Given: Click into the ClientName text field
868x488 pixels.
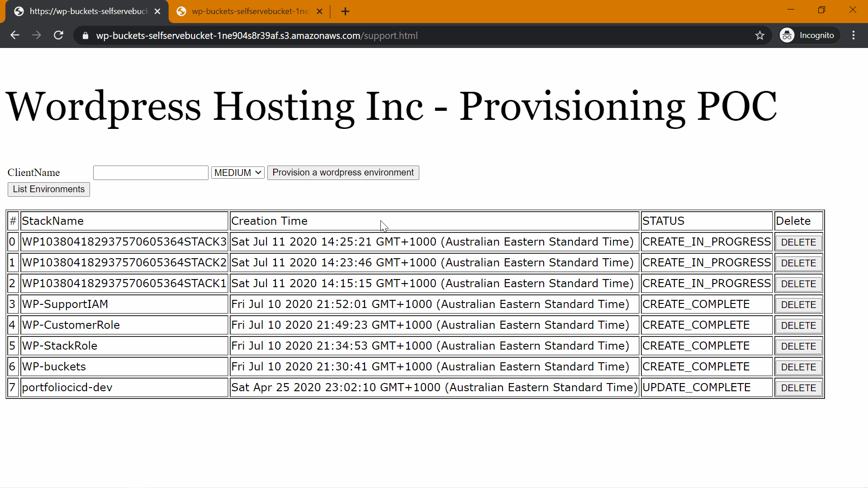Looking at the screenshot, I should [x=151, y=173].
